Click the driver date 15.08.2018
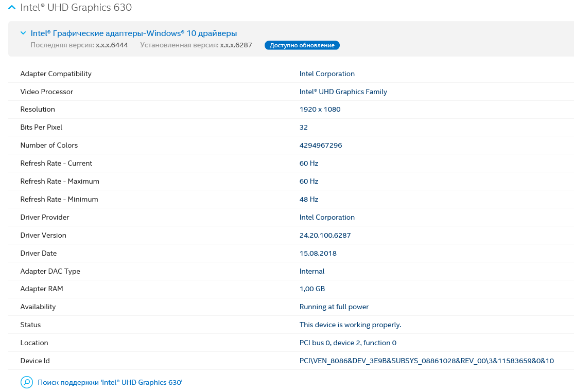Image resolution: width=574 pixels, height=392 pixels. (x=318, y=253)
